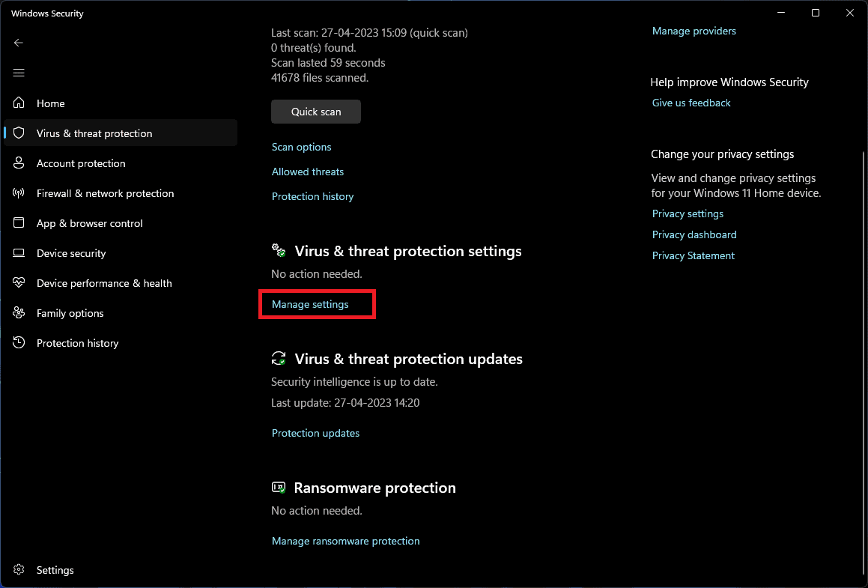Open Privacy Statement link
This screenshot has height=588, width=868.
[693, 255]
